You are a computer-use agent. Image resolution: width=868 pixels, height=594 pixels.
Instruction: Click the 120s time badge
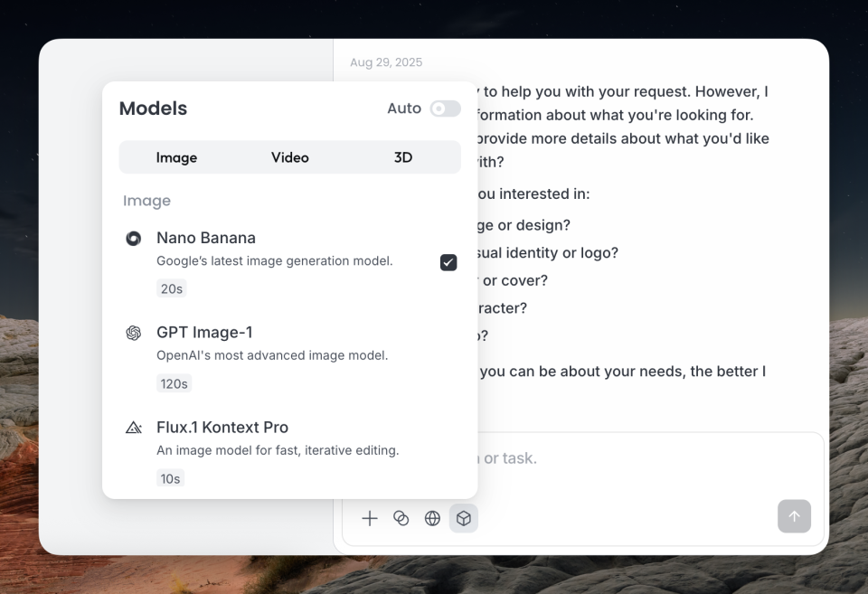tap(174, 383)
